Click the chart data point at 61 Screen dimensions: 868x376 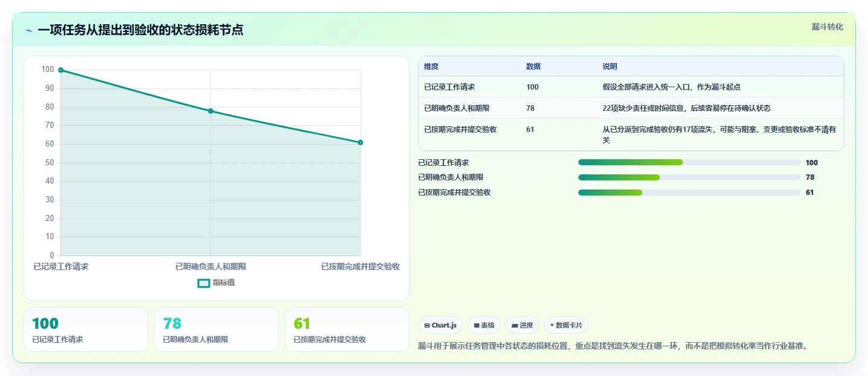click(361, 142)
